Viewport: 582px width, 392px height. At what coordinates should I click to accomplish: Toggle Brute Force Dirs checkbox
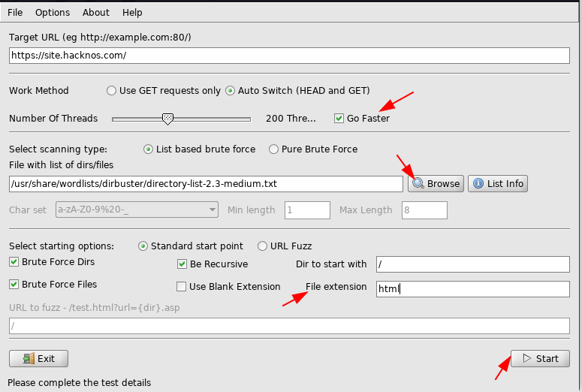(x=14, y=261)
